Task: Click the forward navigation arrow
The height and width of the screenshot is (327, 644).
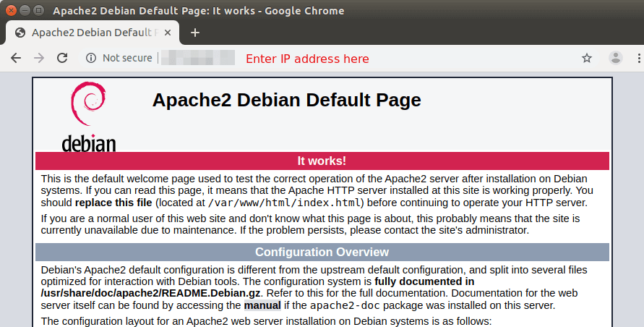Action: click(x=39, y=58)
